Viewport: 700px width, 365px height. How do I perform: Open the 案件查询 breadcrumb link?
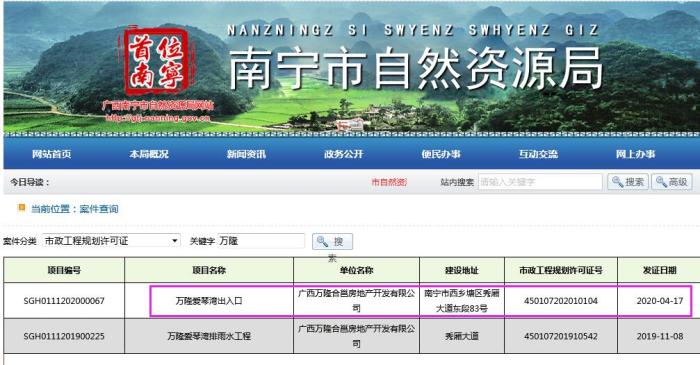(x=99, y=209)
